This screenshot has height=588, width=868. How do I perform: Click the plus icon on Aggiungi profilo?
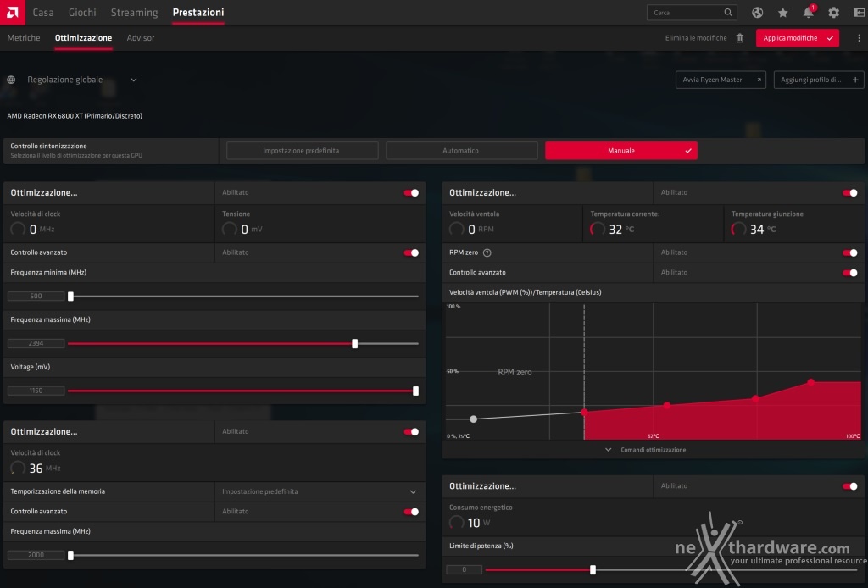click(x=855, y=80)
